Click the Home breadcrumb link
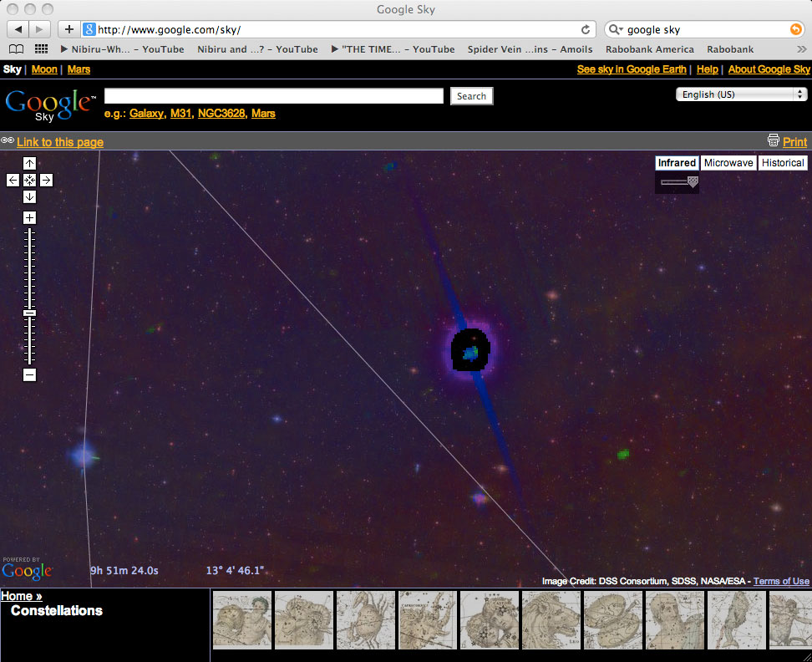The image size is (812, 662). [21, 596]
